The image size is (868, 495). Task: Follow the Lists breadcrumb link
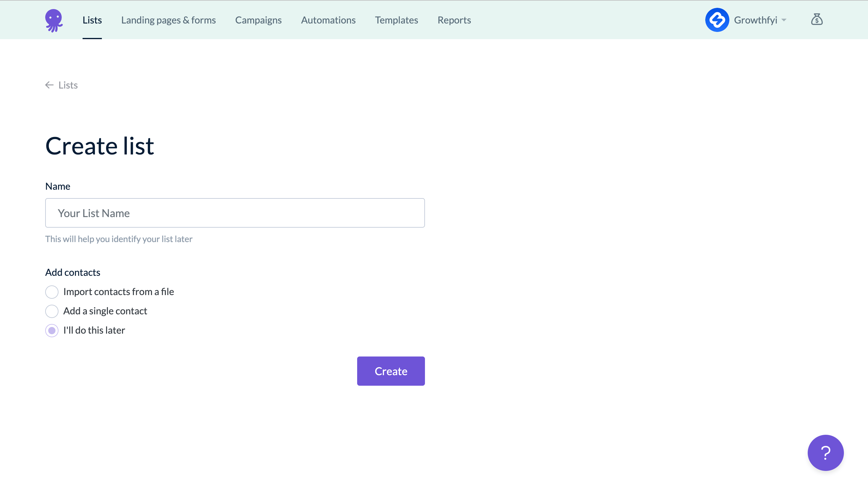(68, 85)
